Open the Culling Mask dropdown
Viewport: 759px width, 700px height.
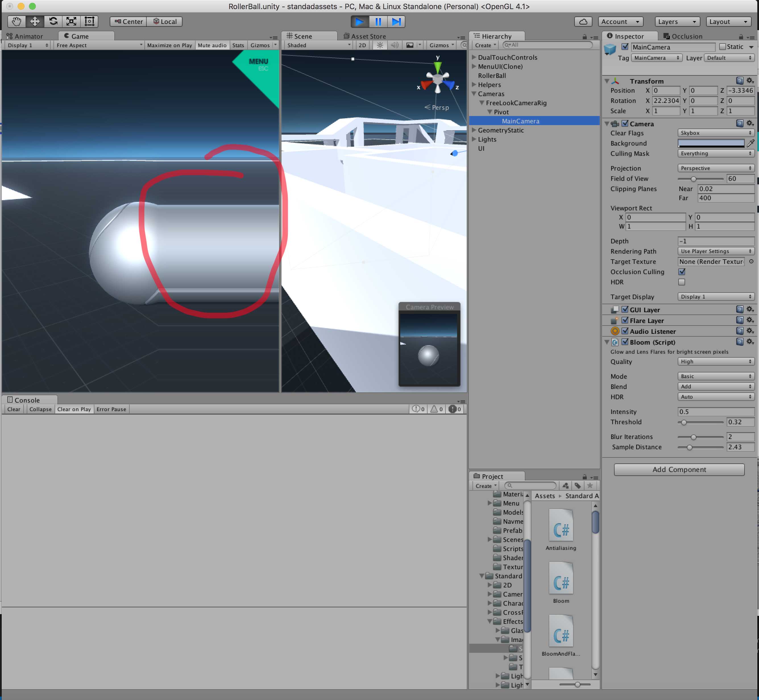(x=716, y=154)
